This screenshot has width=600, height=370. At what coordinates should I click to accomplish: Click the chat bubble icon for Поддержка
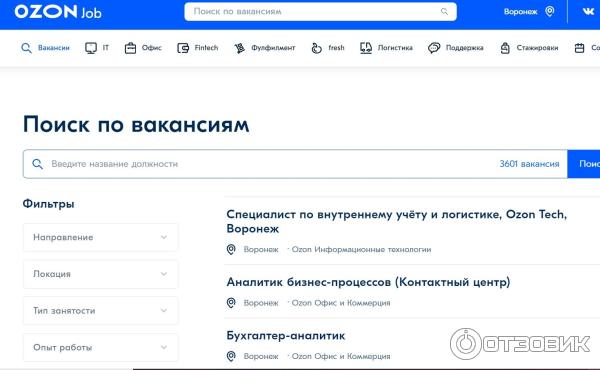[x=434, y=48]
